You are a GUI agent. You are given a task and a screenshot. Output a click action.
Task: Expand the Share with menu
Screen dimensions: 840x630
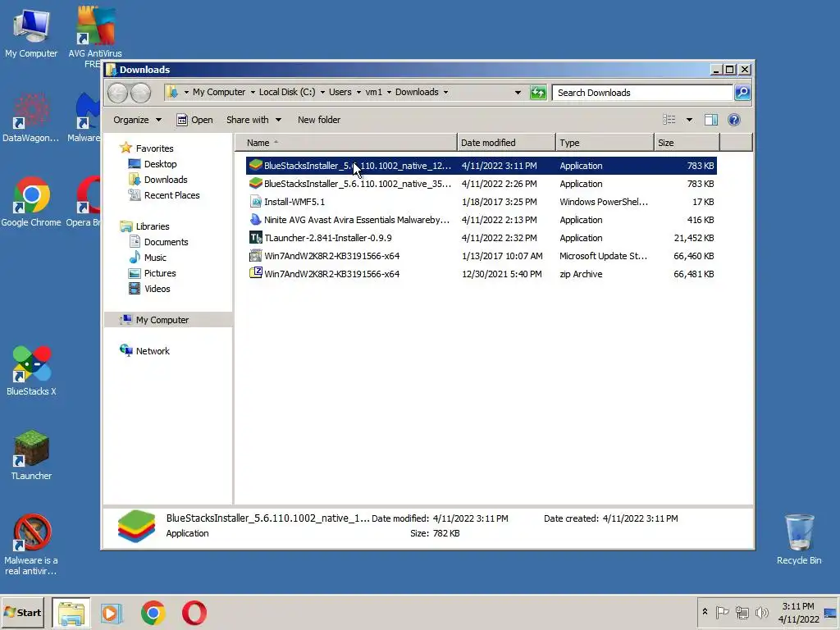coord(253,120)
